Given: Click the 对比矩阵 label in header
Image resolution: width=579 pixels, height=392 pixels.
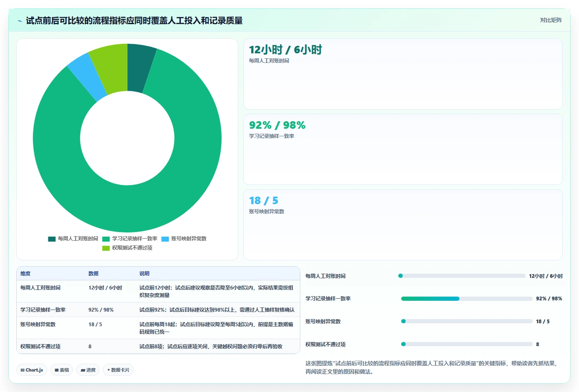Looking at the screenshot, I should click(x=551, y=20).
